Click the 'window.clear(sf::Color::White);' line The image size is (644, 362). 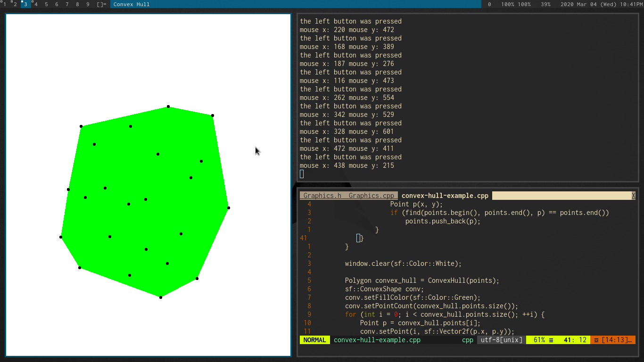click(x=404, y=263)
